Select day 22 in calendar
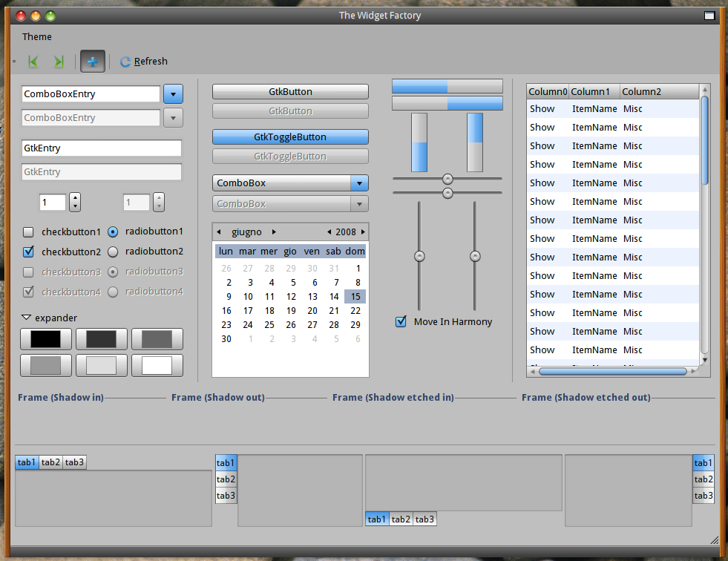 coord(355,311)
